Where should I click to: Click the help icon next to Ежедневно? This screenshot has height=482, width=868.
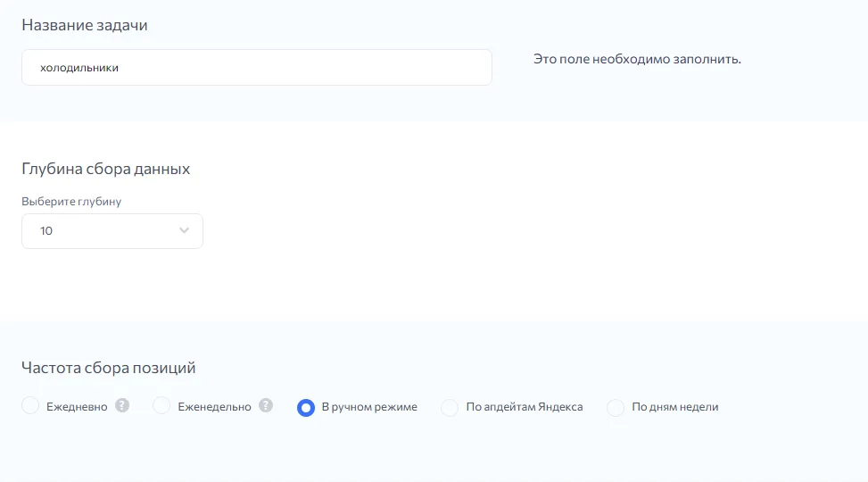(x=122, y=405)
